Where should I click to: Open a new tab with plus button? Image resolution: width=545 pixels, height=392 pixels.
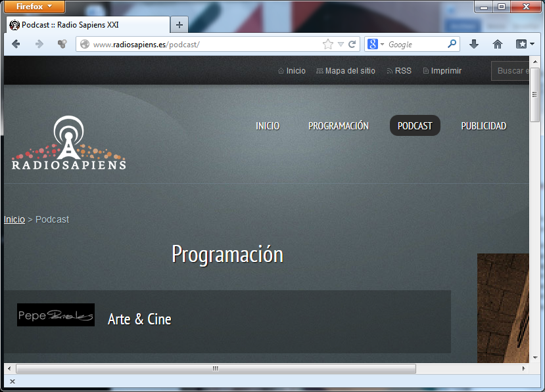(179, 25)
